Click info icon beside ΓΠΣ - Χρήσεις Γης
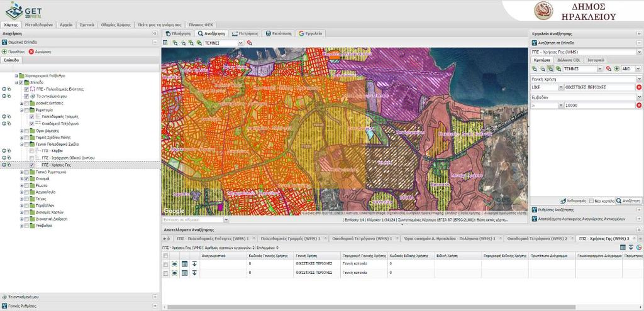644x311 pixels. 4,165
